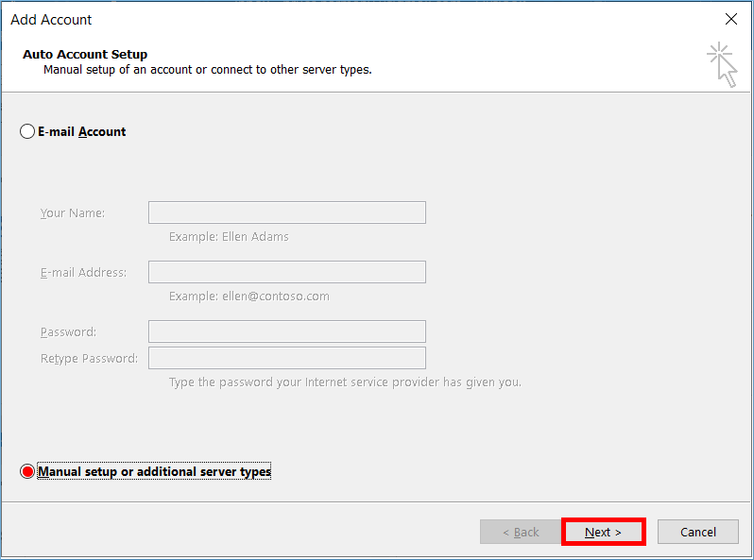Click the Cancel button
The height and width of the screenshot is (560, 754).
pyautogui.click(x=697, y=532)
